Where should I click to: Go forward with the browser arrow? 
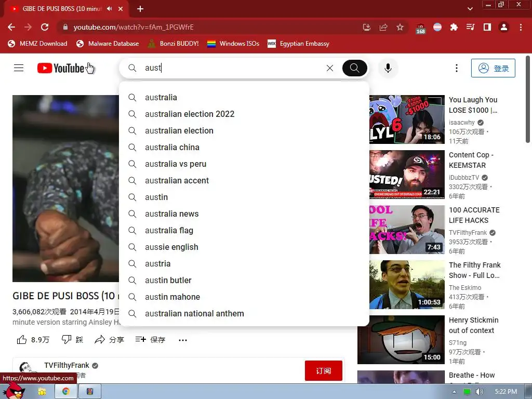pos(28,27)
